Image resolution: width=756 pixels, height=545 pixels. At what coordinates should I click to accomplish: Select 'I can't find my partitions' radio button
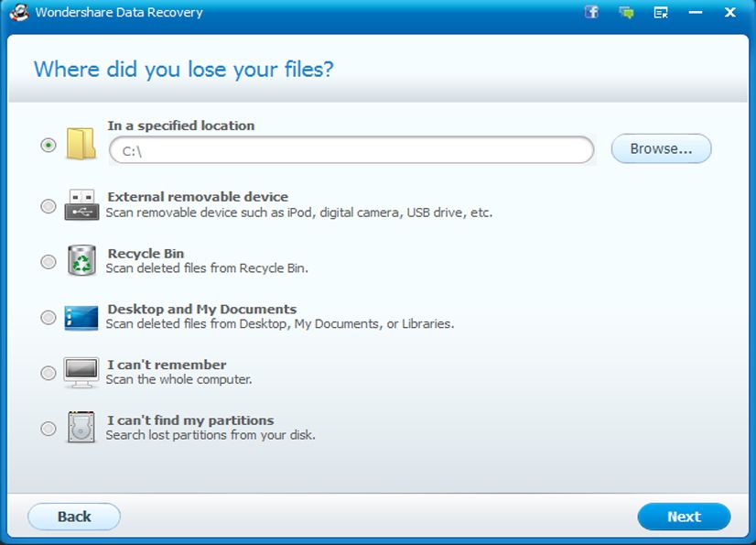pos(49,429)
